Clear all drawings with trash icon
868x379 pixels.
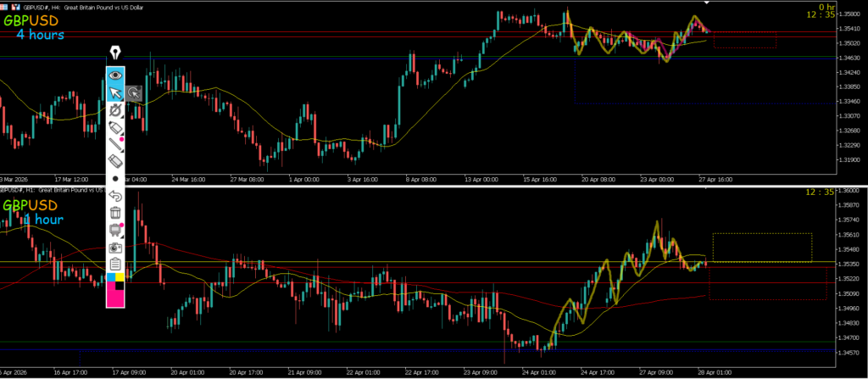[x=115, y=213]
